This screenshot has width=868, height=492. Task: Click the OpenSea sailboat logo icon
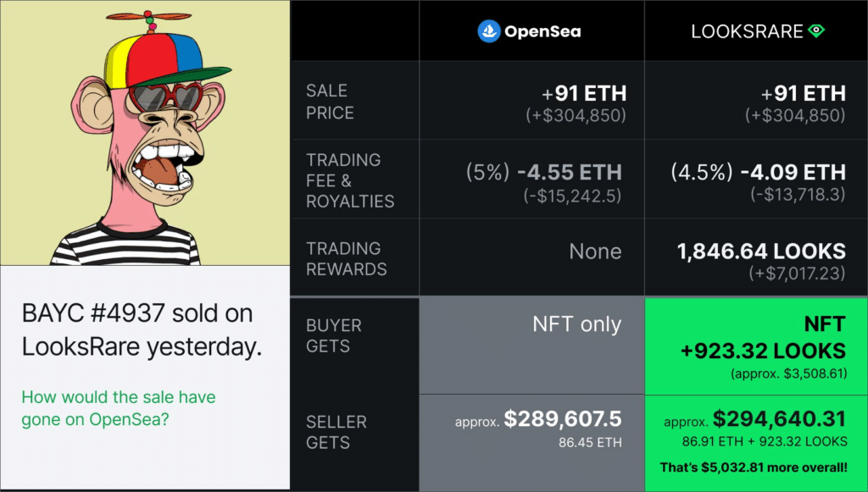489,31
